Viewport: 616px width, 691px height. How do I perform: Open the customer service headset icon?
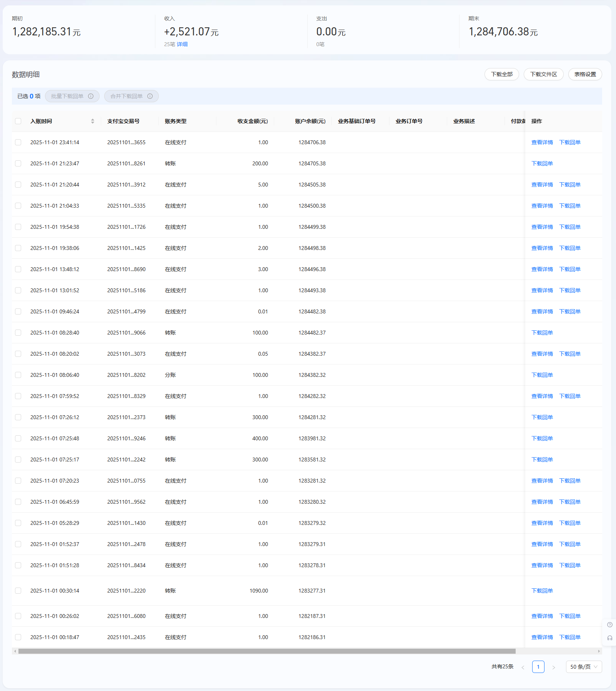[609, 638]
